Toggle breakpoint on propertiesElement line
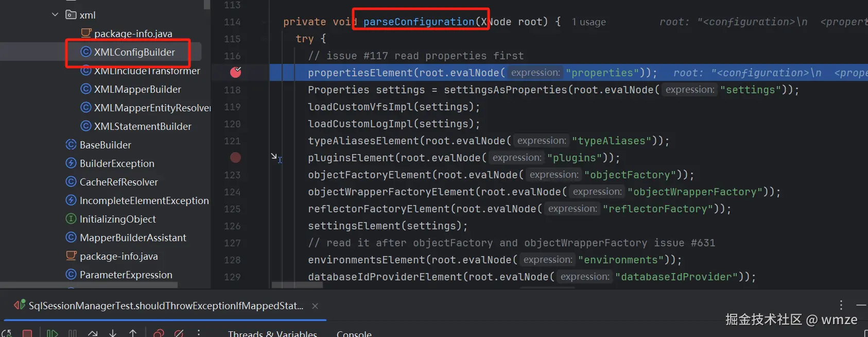Screen dimensions: 868x337 [235, 72]
